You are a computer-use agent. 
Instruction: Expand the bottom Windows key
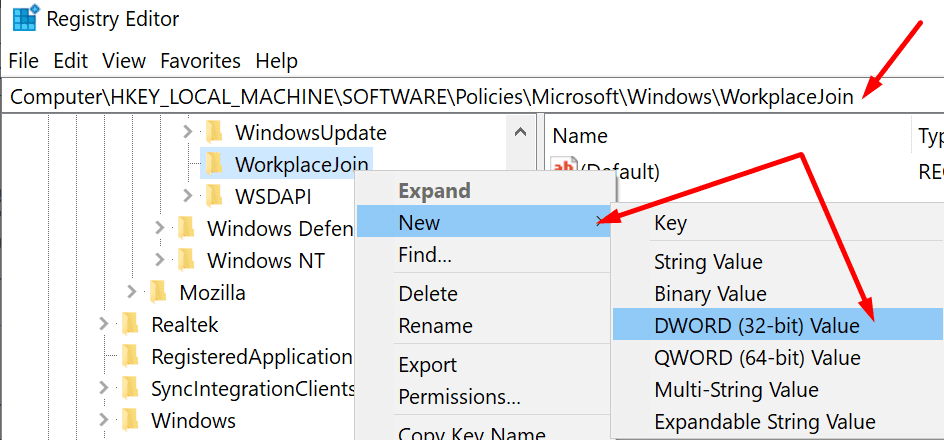[x=104, y=420]
